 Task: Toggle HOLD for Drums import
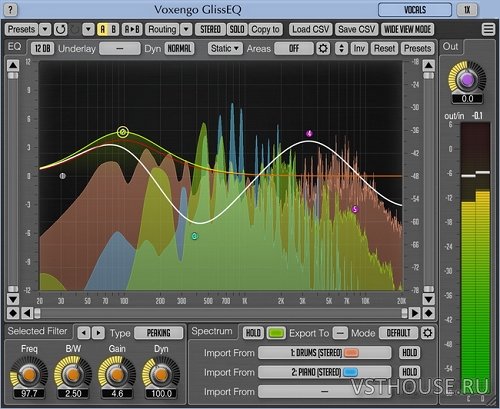coord(409,353)
